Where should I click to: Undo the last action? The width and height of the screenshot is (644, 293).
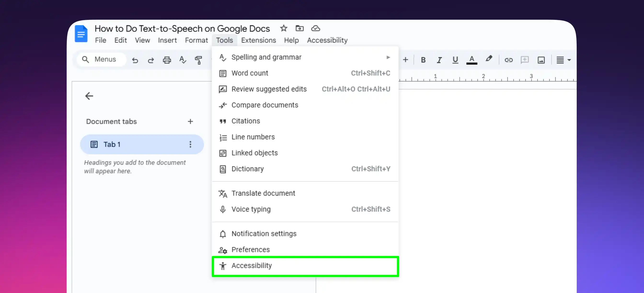[x=135, y=60]
